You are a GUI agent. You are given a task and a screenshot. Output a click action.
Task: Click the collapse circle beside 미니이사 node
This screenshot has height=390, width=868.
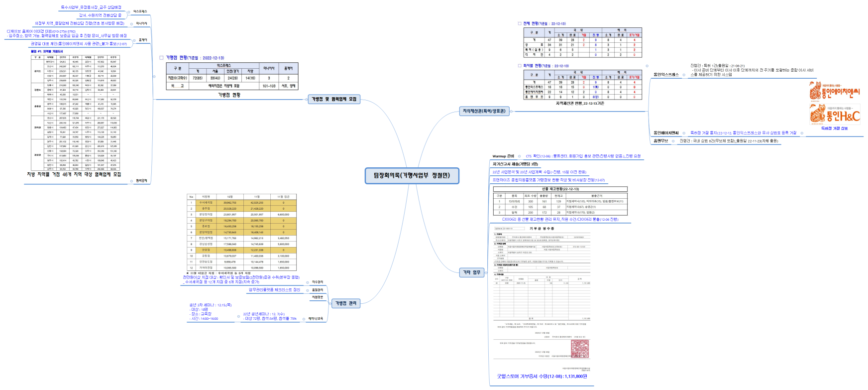(x=132, y=23)
